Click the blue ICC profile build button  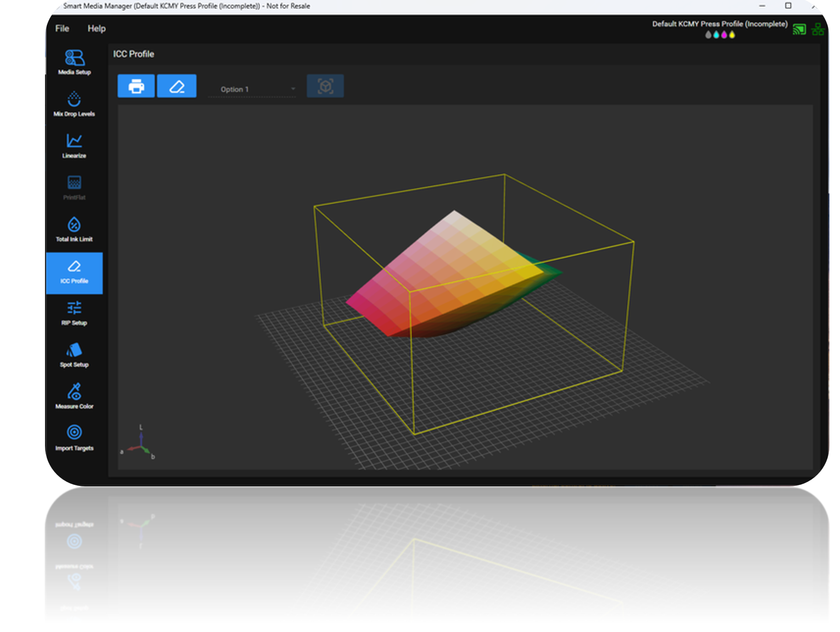[x=177, y=86]
